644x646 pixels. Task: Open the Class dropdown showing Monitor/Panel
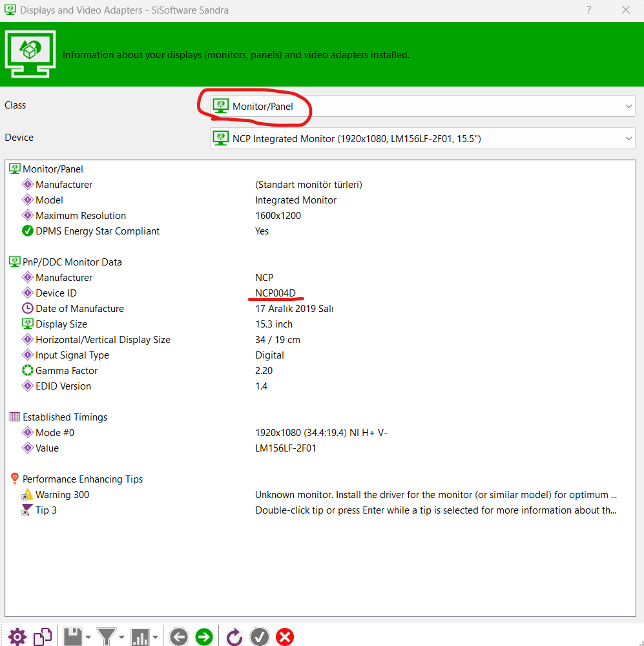tap(422, 106)
